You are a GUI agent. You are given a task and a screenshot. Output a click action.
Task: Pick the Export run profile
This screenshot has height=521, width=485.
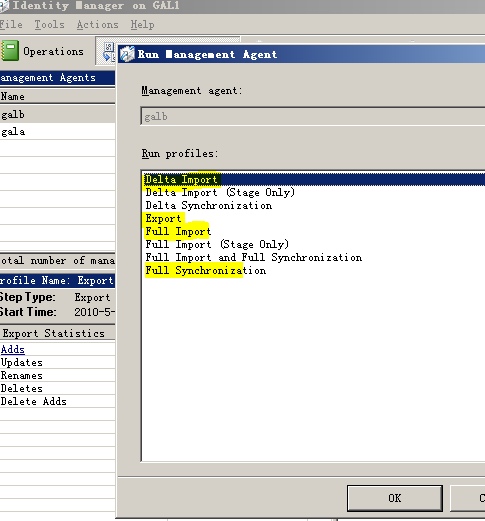163,218
